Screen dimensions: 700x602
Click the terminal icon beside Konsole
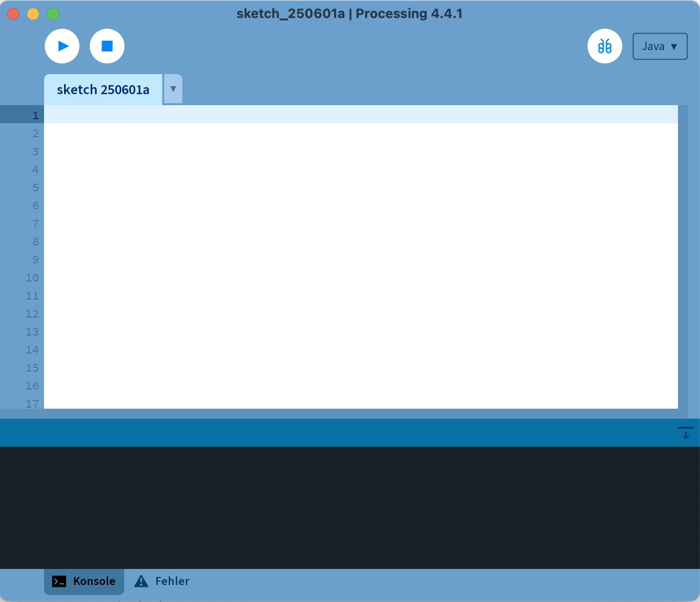tap(60, 581)
